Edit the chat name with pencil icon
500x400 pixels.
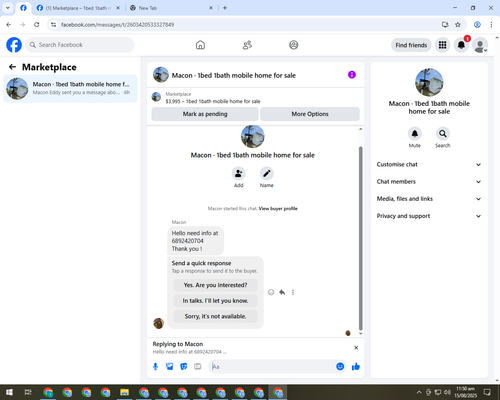tap(267, 174)
